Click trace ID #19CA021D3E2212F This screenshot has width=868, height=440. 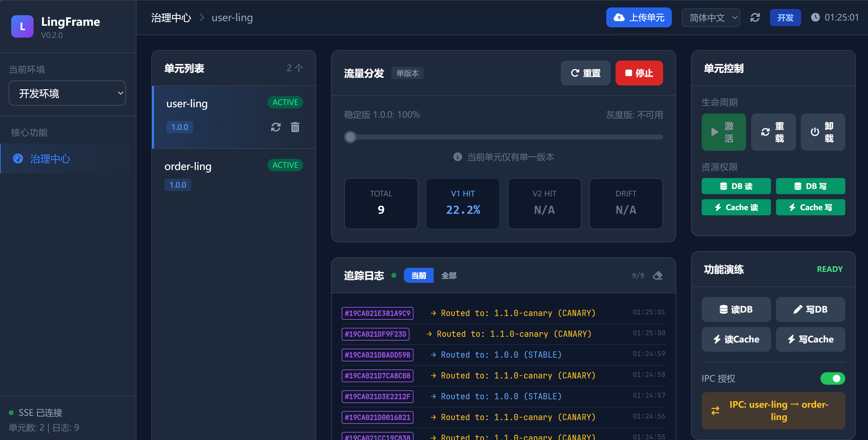click(377, 396)
